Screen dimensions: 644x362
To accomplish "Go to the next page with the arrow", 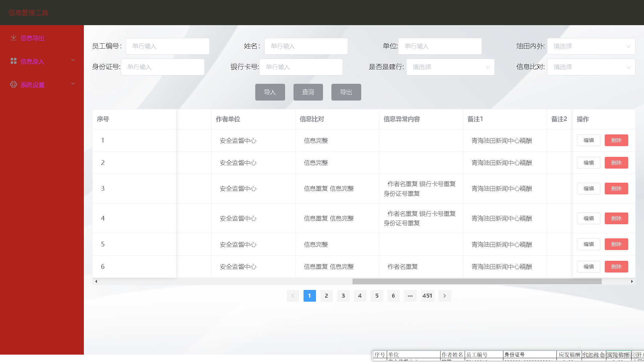I will click(444, 296).
